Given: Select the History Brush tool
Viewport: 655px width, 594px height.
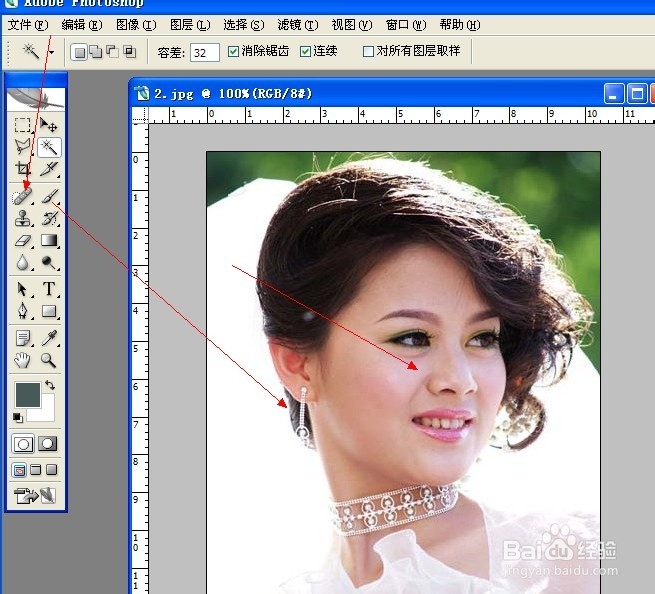Looking at the screenshot, I should coord(49,218).
